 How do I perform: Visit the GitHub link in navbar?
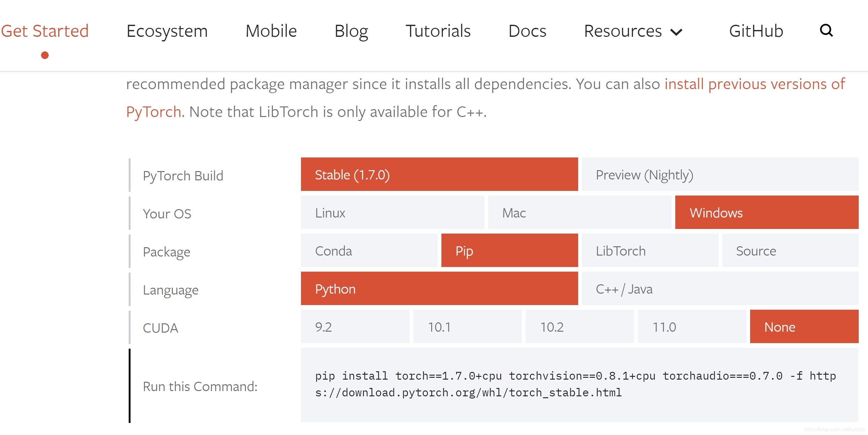[x=756, y=31]
